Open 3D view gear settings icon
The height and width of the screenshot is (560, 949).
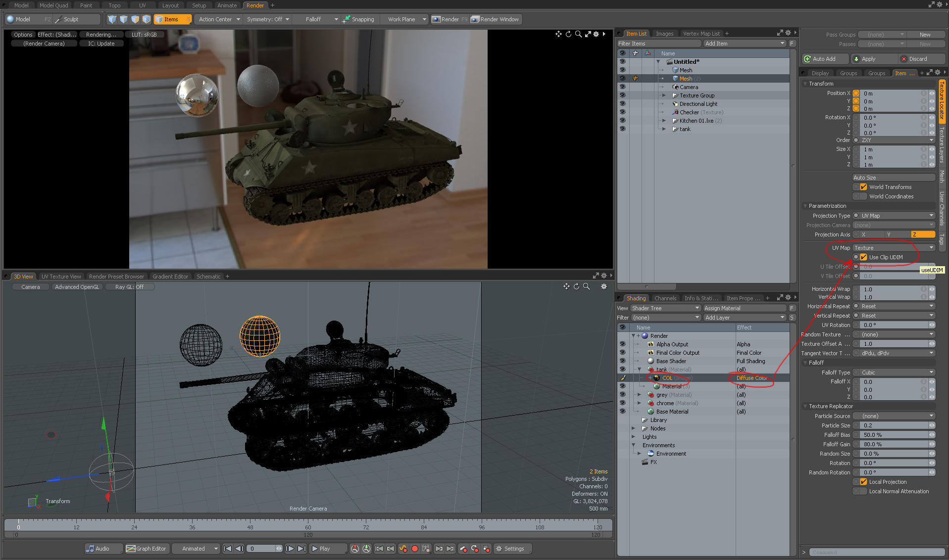(604, 286)
